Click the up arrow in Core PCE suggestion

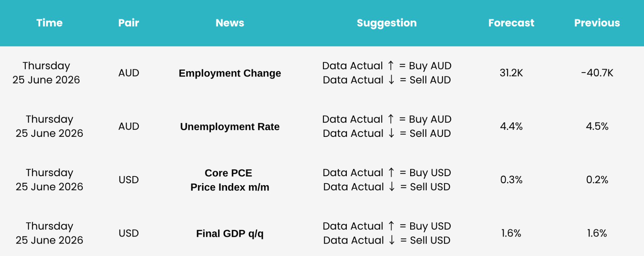click(391, 172)
